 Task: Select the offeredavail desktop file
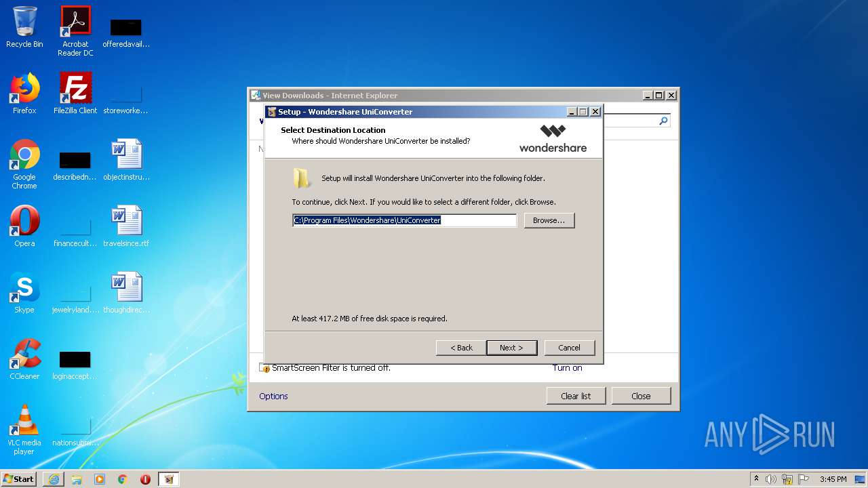126,33
